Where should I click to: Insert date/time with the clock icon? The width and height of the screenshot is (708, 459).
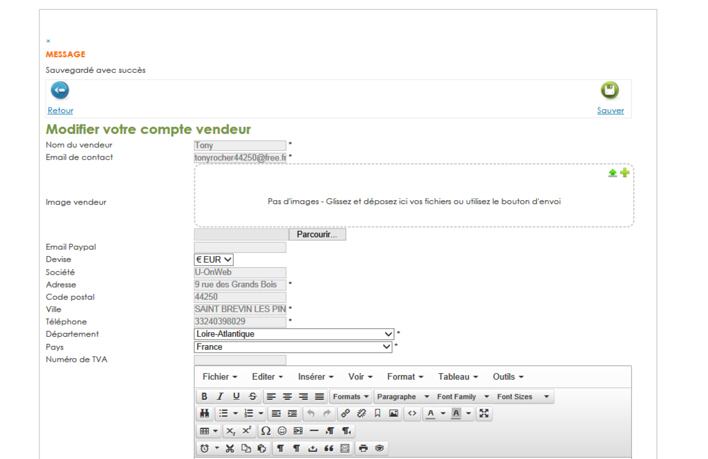click(205, 448)
